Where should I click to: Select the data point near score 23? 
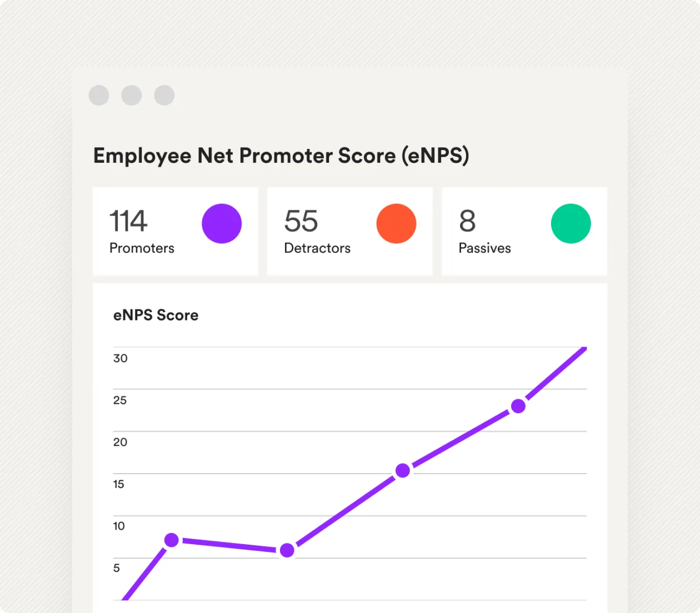click(518, 406)
